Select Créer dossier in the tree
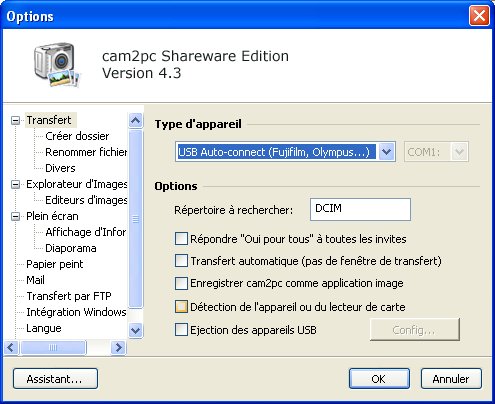 [x=77, y=136]
